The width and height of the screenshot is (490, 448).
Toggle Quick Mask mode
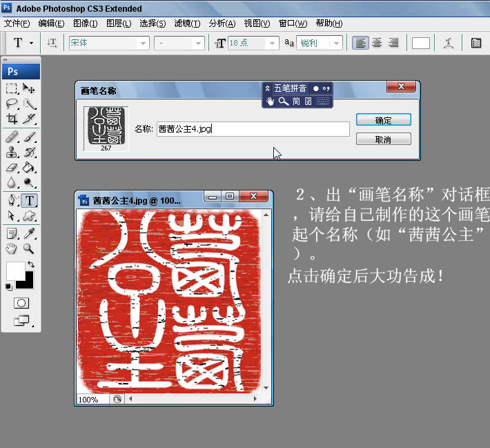pyautogui.click(x=21, y=303)
